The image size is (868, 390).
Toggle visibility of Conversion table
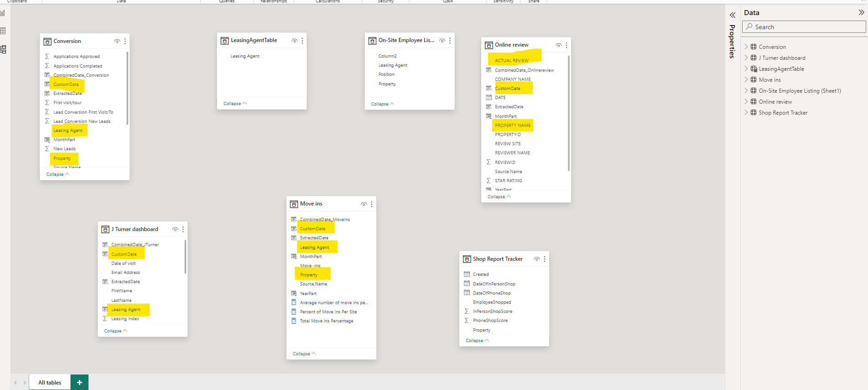pos(117,41)
